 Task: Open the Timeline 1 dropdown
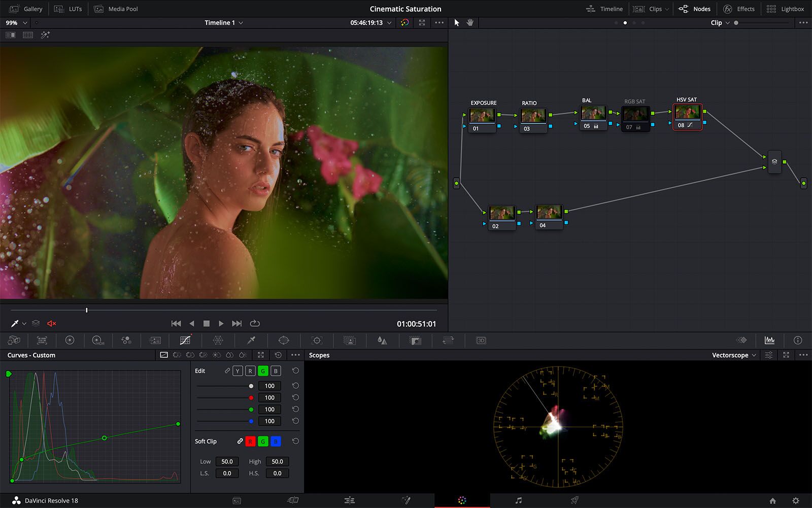[x=223, y=22]
